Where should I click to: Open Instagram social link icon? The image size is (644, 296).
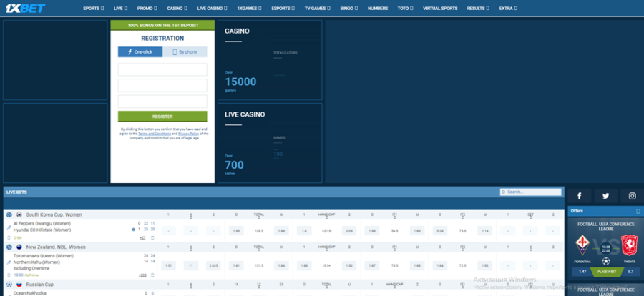(x=632, y=196)
